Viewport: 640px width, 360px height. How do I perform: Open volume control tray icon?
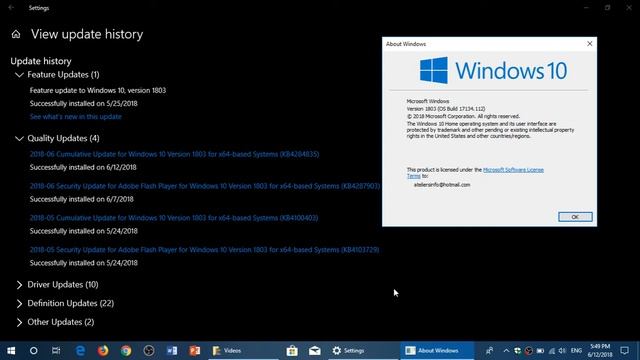pyautogui.click(x=562, y=351)
